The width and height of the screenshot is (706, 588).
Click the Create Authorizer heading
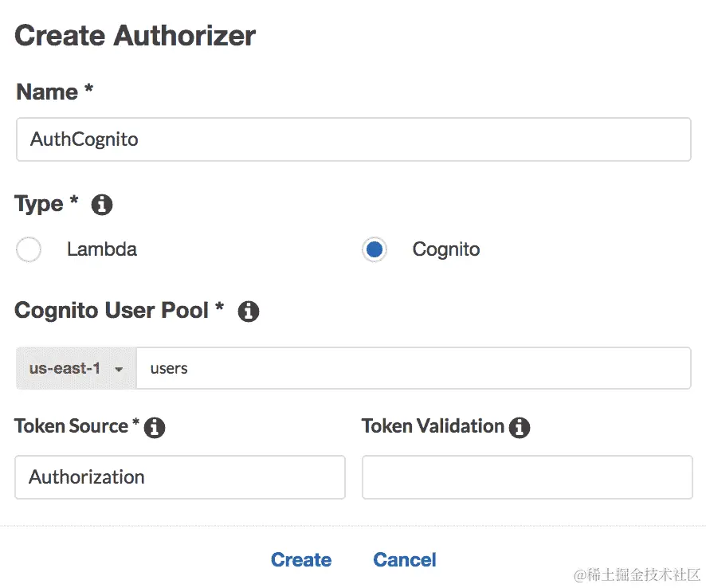[135, 36]
